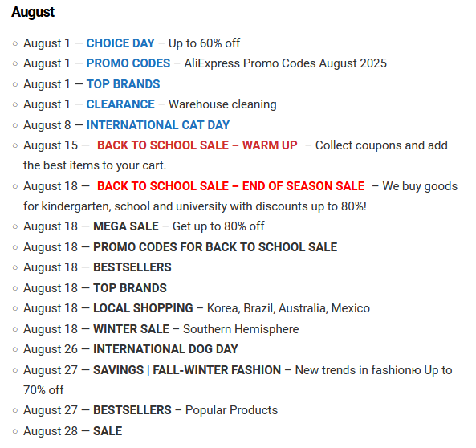Click BACK TO SCHOOL SALE – END OF SEASON SALE

(x=230, y=186)
